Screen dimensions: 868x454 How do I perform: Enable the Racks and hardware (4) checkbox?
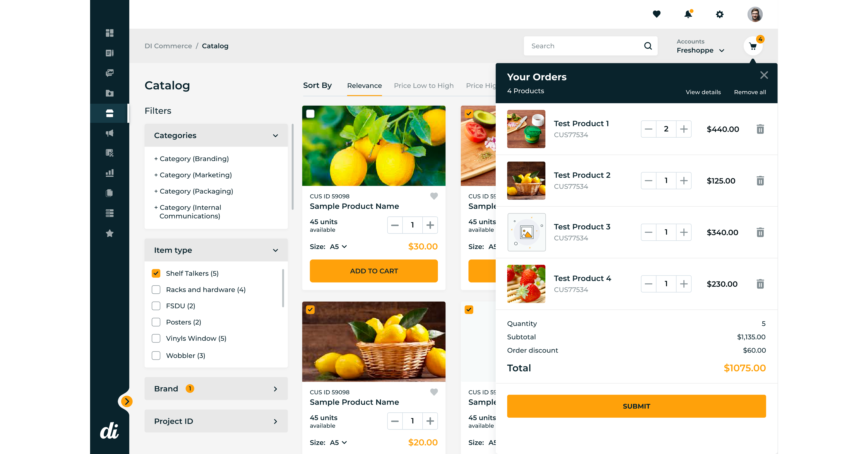pos(156,290)
